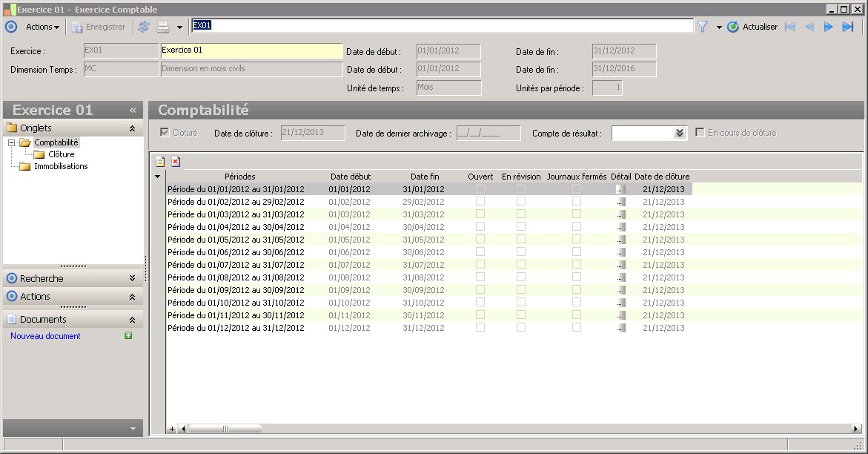The width and height of the screenshot is (868, 454).
Task: Open the Compte de résultat dropdown
Action: tap(680, 134)
